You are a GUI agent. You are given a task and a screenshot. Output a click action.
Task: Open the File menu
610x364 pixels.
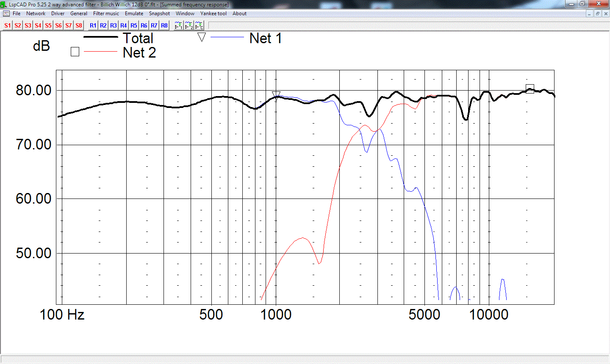[x=17, y=14]
